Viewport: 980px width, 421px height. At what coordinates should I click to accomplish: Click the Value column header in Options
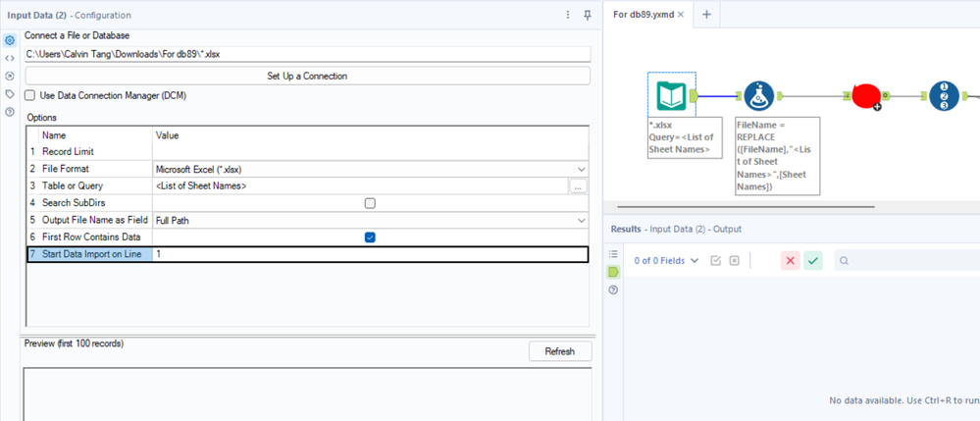point(168,135)
